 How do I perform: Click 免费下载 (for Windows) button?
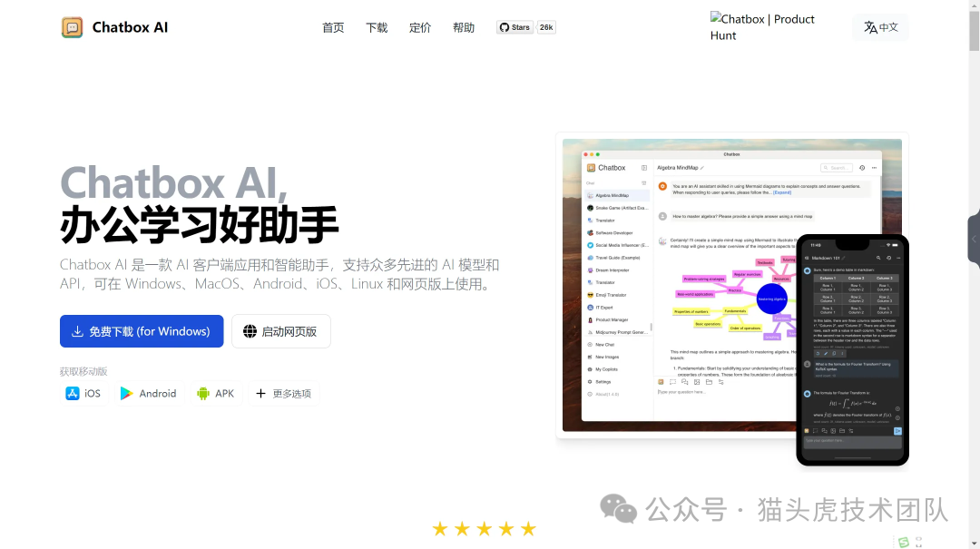point(142,331)
